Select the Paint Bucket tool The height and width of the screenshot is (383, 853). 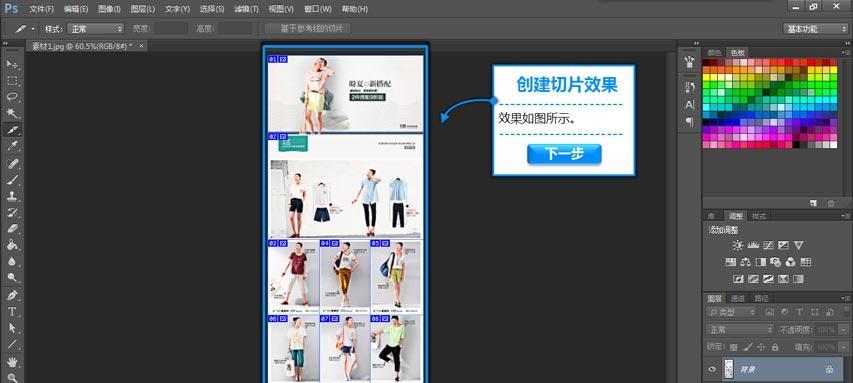12,245
